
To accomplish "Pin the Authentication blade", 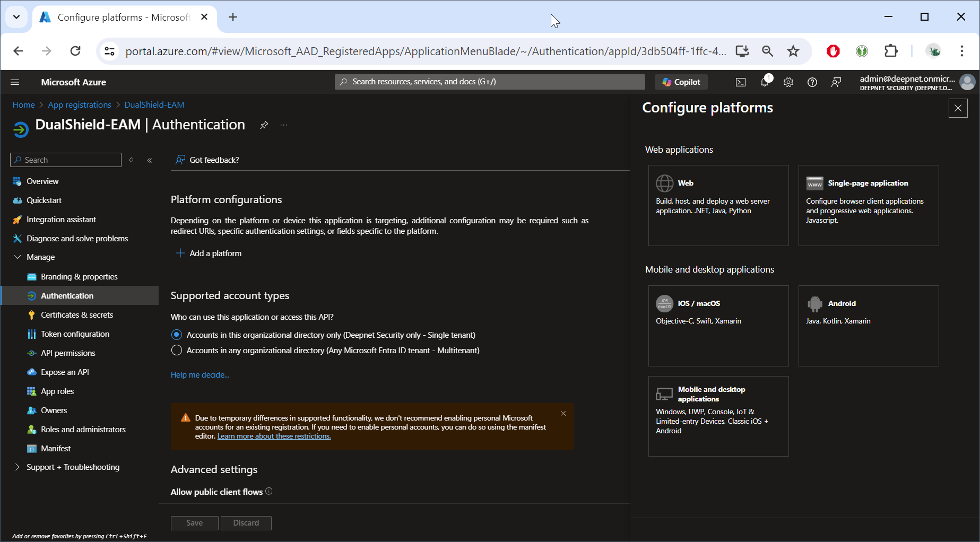I will (264, 125).
